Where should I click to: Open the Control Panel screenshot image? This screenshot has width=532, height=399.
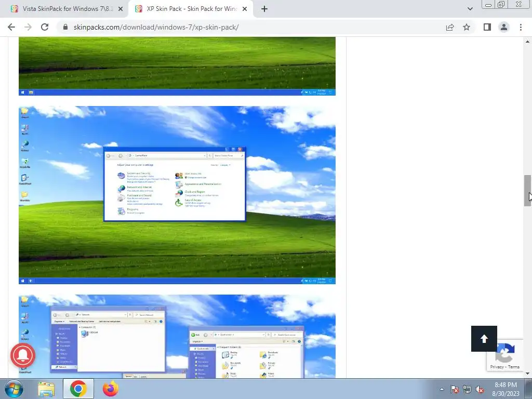tap(177, 195)
